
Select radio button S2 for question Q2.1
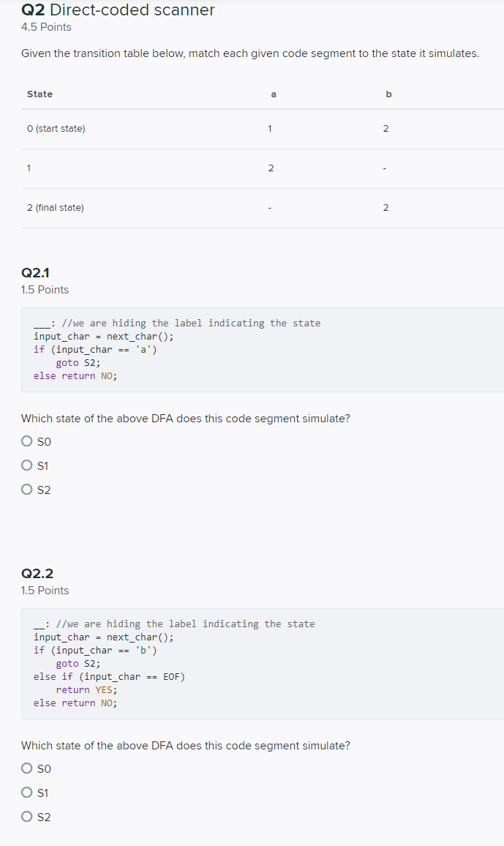pyautogui.click(x=26, y=489)
